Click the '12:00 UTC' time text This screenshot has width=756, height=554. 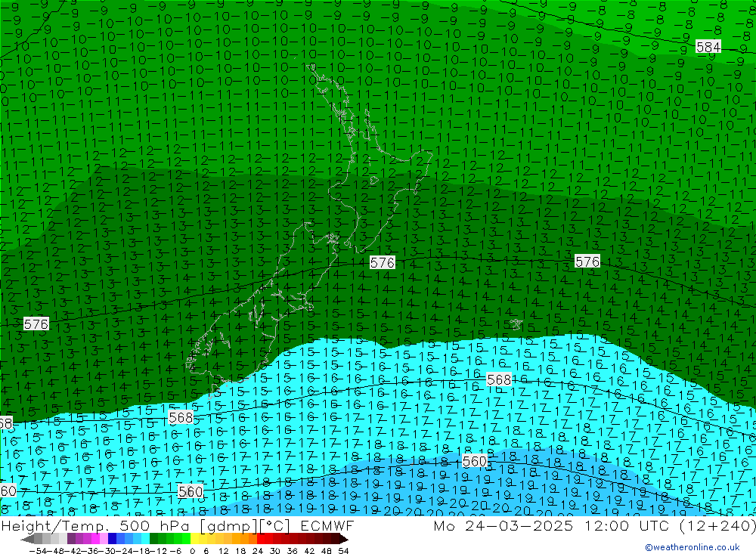[x=628, y=525]
